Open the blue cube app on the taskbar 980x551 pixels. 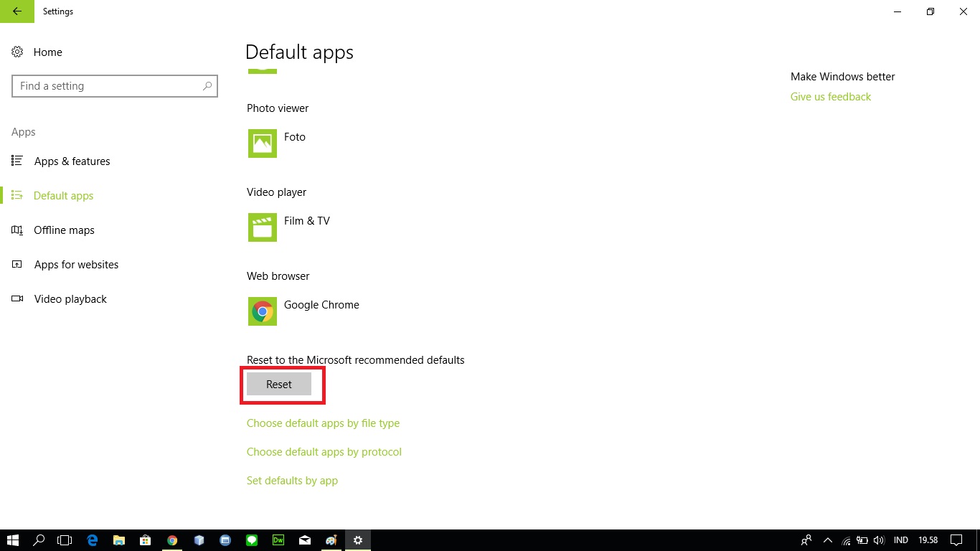[x=199, y=540]
